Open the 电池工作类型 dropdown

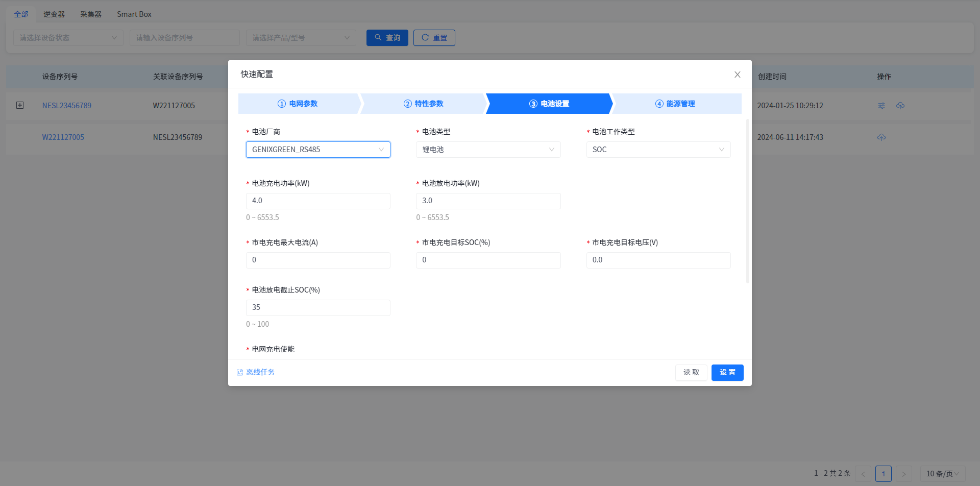pos(658,150)
